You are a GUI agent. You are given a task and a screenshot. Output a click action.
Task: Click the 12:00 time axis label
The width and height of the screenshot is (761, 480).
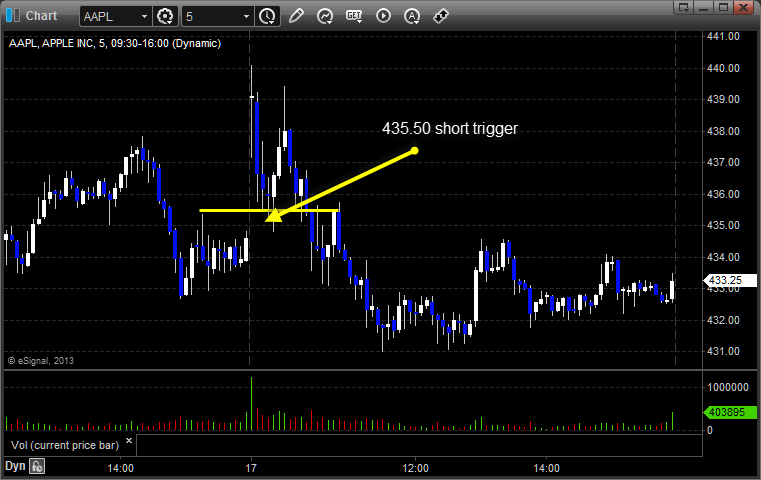pos(415,468)
